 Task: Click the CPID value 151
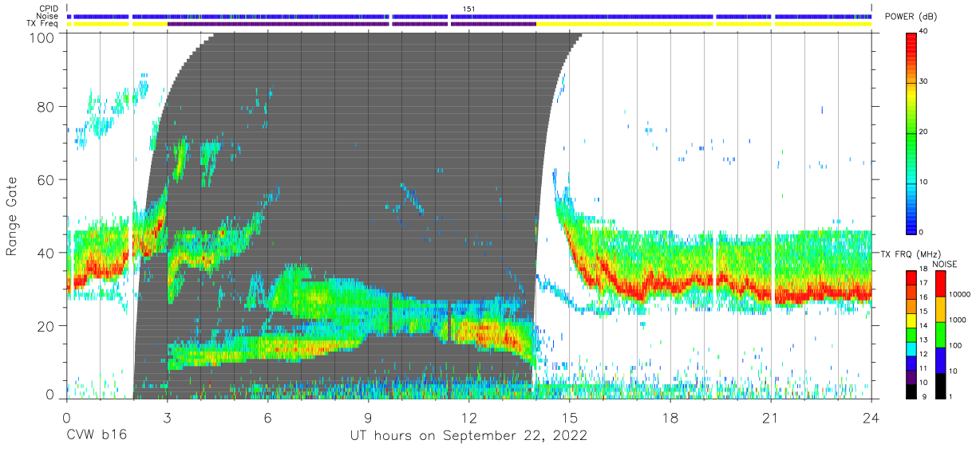(468, 9)
